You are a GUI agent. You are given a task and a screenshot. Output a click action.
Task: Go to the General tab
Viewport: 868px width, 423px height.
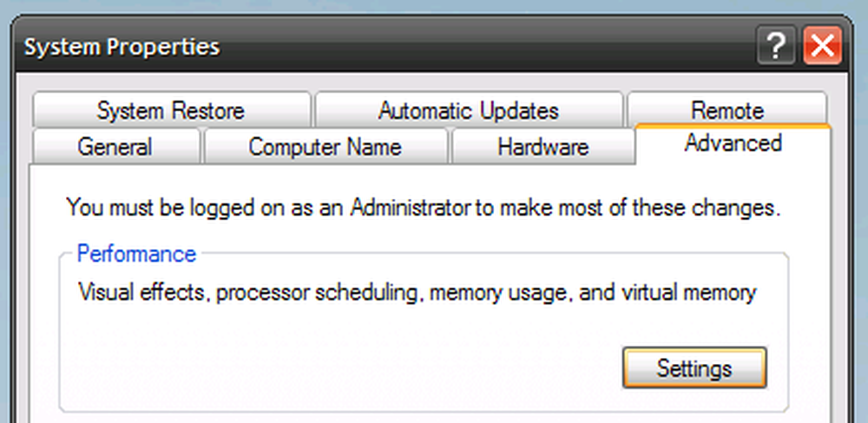coord(115,147)
